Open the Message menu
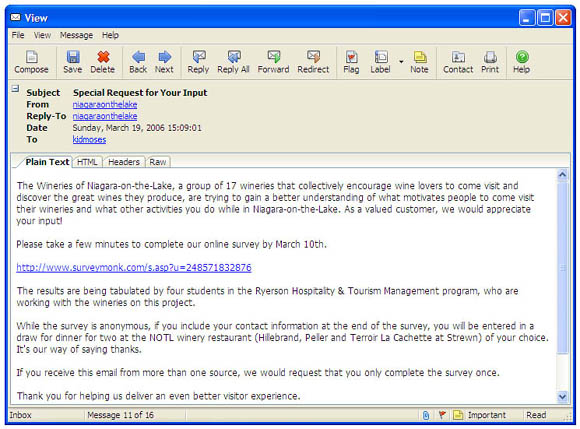The image size is (580, 429). coord(76,35)
